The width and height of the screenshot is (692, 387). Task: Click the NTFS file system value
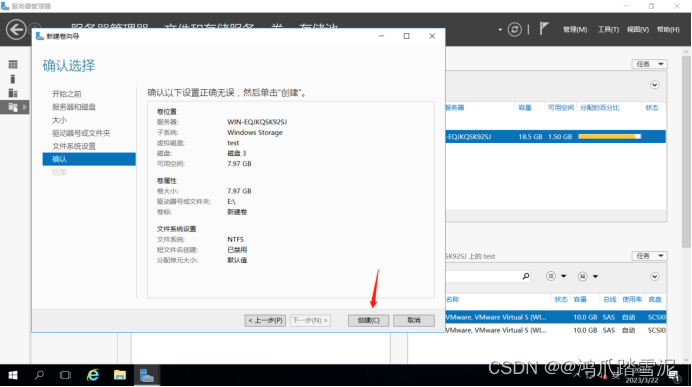235,239
